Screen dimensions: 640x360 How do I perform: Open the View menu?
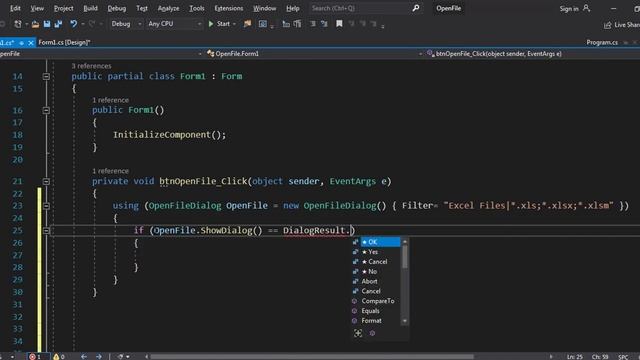(37, 8)
